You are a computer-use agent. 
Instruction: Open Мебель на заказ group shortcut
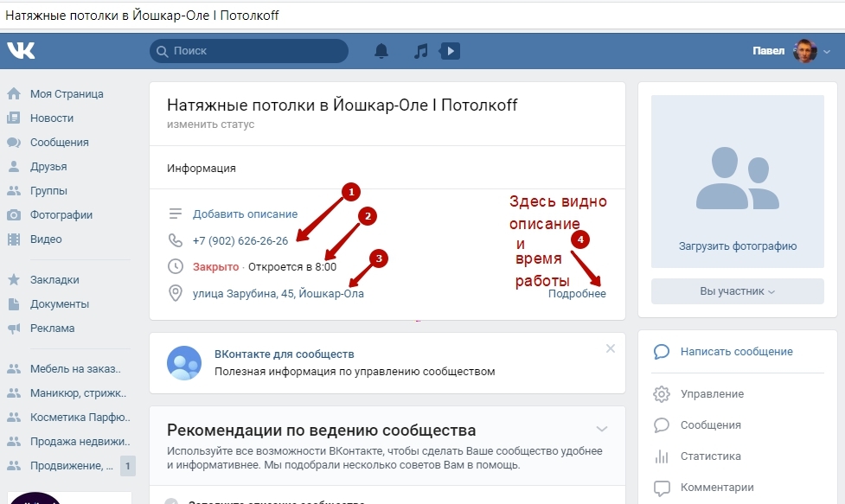(x=75, y=369)
